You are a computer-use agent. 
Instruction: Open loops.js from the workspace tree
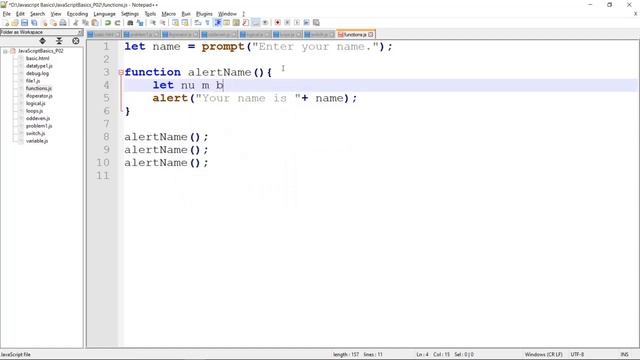pos(34,111)
